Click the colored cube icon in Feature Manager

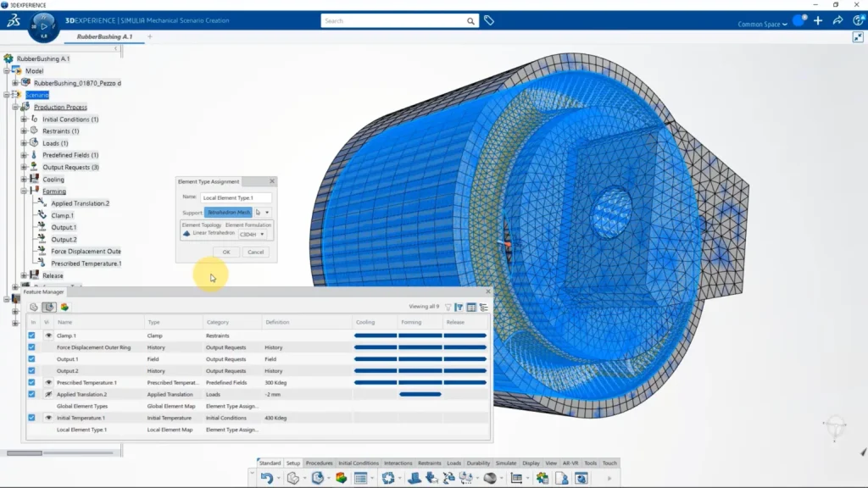click(x=64, y=307)
